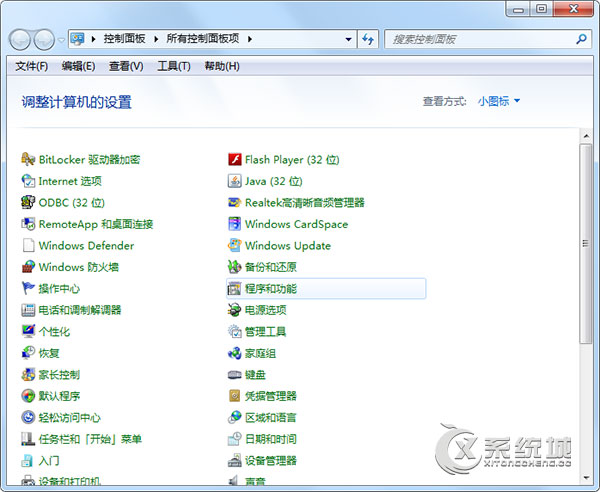Click the 凭据管理器 icon
Image resolution: width=600 pixels, height=492 pixels.
[235, 396]
